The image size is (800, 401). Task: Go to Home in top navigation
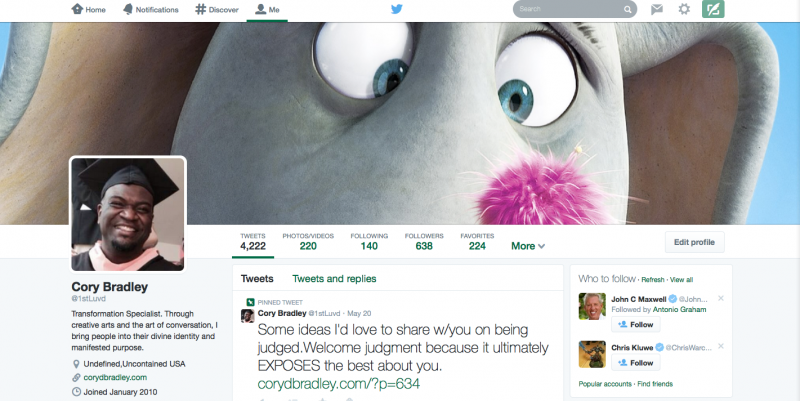[x=89, y=9]
